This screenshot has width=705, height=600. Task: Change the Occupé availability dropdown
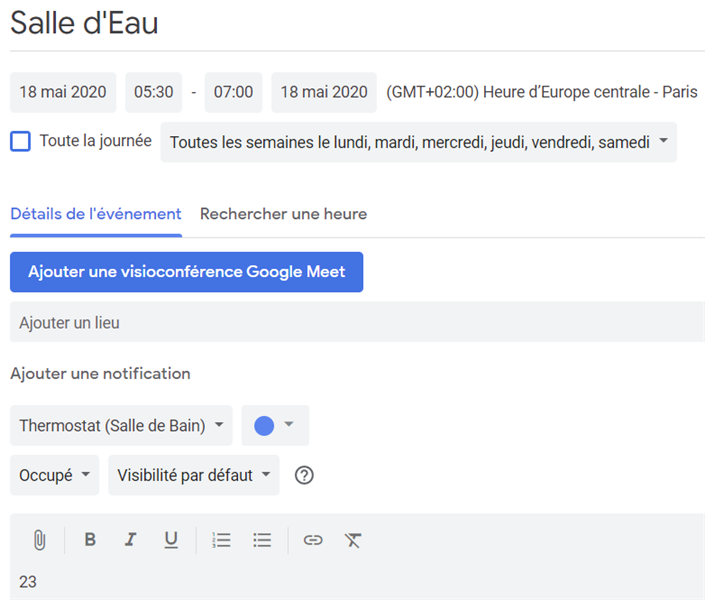click(x=54, y=475)
